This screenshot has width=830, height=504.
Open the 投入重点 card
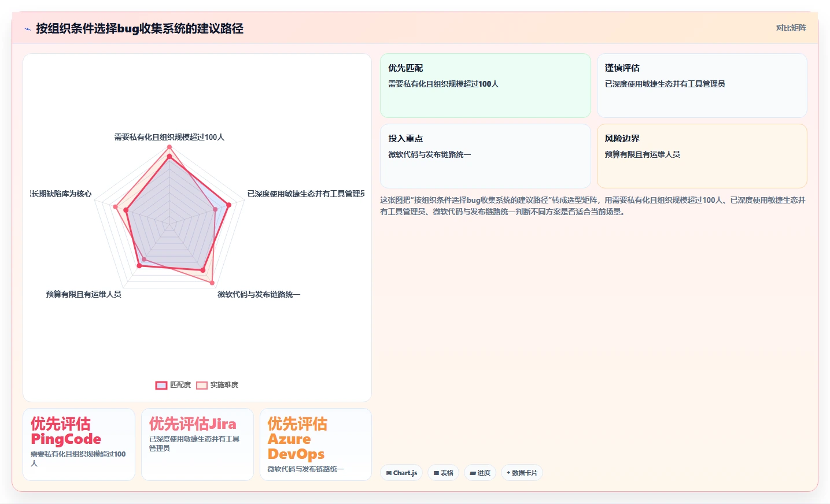tap(485, 156)
